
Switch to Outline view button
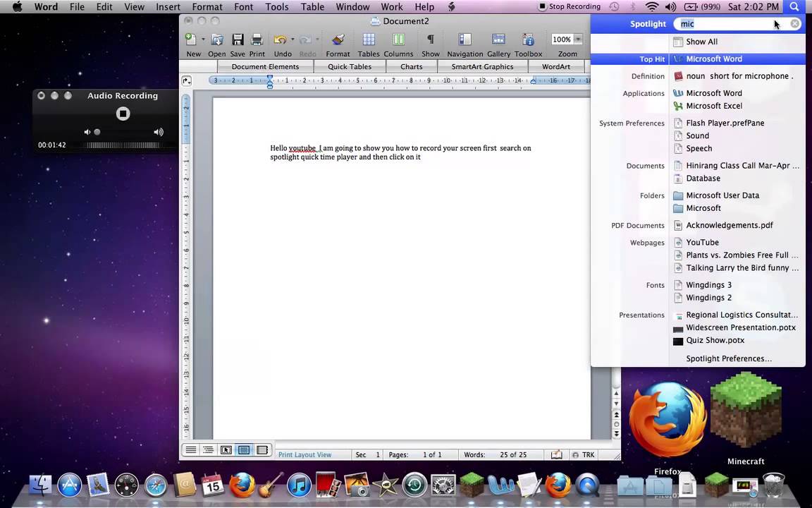[208, 450]
